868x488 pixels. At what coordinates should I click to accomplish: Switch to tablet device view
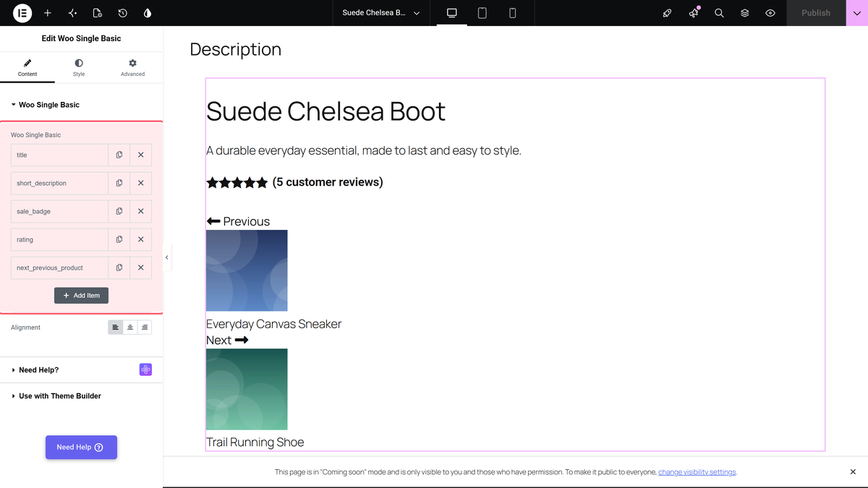coord(482,13)
